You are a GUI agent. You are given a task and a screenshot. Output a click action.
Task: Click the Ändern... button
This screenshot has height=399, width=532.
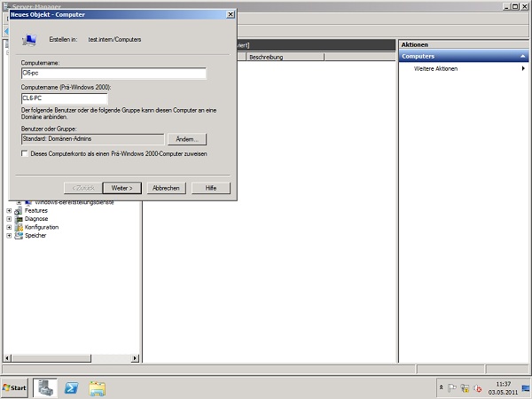[x=187, y=139]
